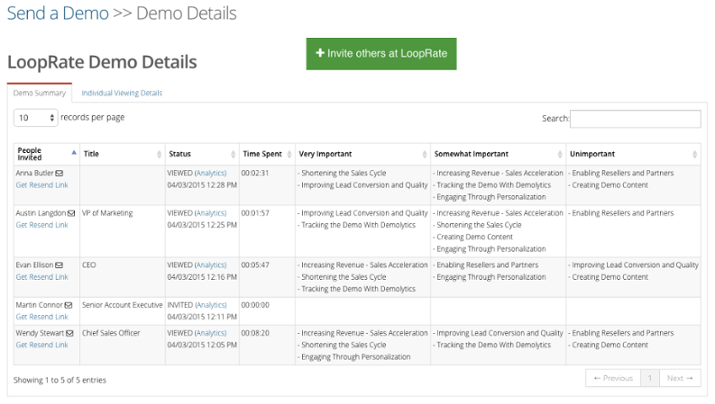Open Analytics for Austin Langdon's view
The image size is (715, 404).
click(x=211, y=213)
